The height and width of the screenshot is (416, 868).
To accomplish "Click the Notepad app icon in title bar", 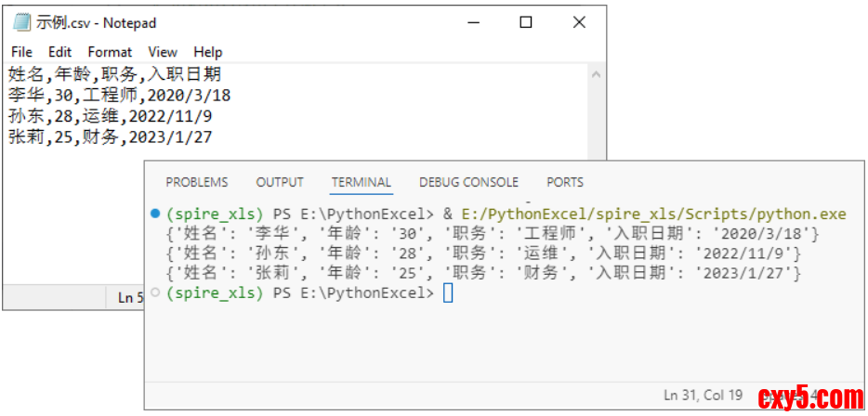I will click(20, 22).
